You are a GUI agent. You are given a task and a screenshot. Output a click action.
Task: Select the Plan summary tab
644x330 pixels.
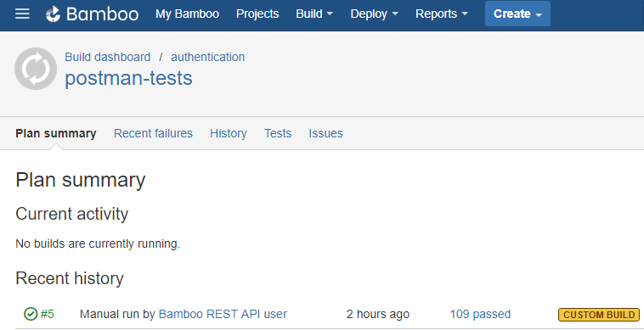point(56,133)
